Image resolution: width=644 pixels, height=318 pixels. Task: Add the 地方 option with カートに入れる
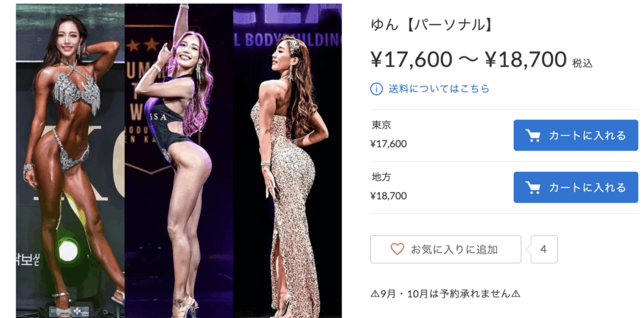[576, 187]
